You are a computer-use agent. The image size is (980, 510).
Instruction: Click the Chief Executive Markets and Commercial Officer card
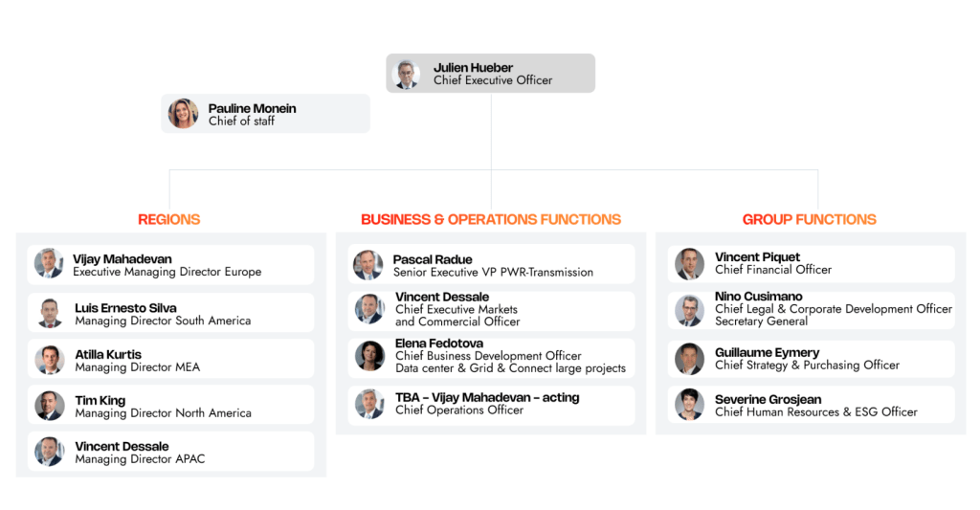pyautogui.click(x=491, y=310)
